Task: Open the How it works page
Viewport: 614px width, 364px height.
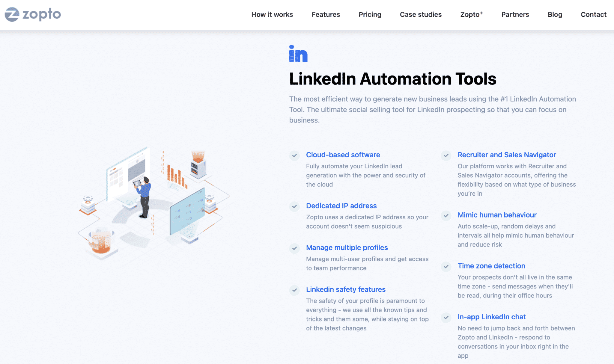Action: click(272, 14)
